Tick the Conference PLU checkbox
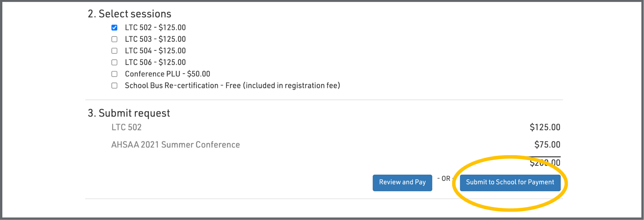 114,74
